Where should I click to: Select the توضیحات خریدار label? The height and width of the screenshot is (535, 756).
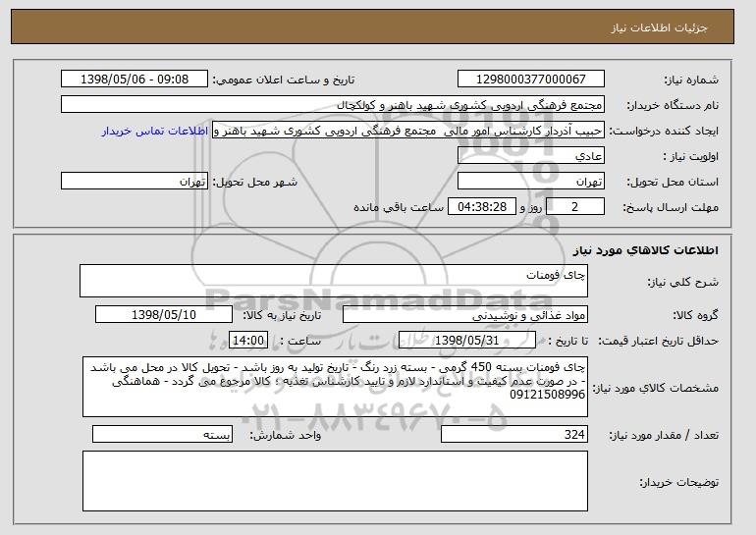tap(678, 482)
